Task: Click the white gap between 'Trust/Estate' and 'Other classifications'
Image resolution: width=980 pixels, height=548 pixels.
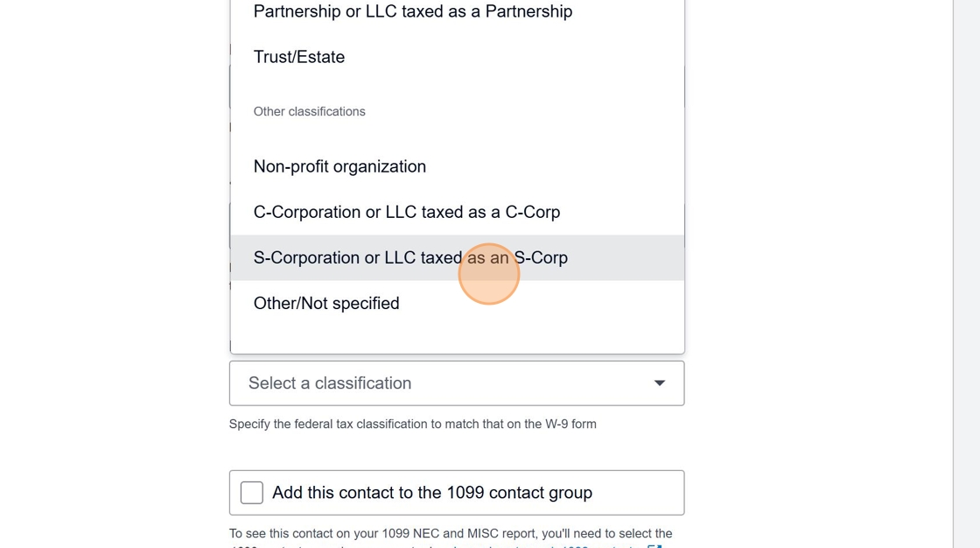Action: [x=457, y=86]
